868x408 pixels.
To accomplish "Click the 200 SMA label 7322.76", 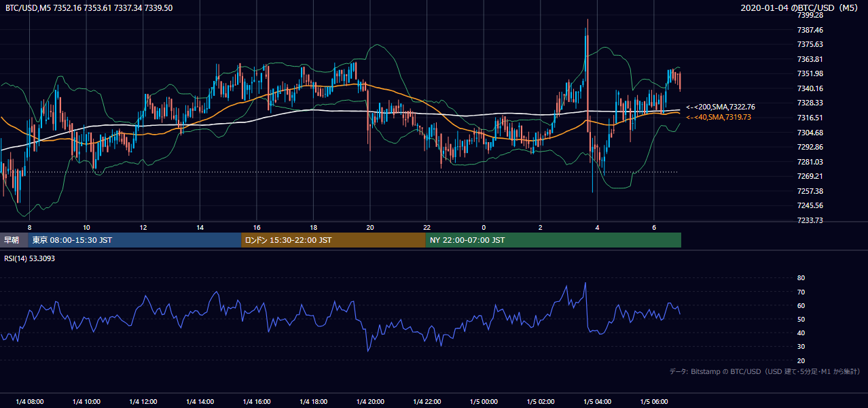I will click(x=721, y=107).
